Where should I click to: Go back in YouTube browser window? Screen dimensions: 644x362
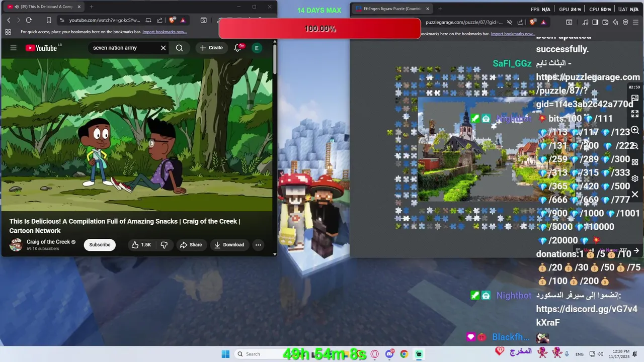(9, 20)
